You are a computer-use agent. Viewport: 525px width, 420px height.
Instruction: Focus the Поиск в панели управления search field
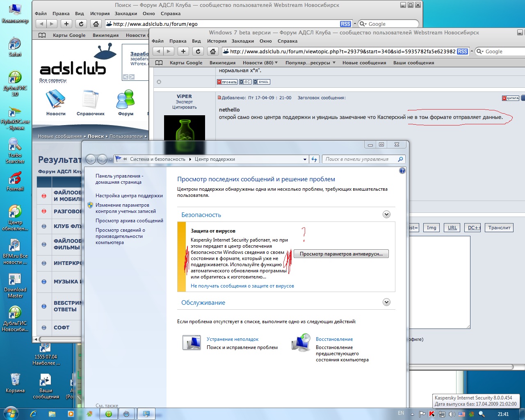pyautogui.click(x=360, y=159)
